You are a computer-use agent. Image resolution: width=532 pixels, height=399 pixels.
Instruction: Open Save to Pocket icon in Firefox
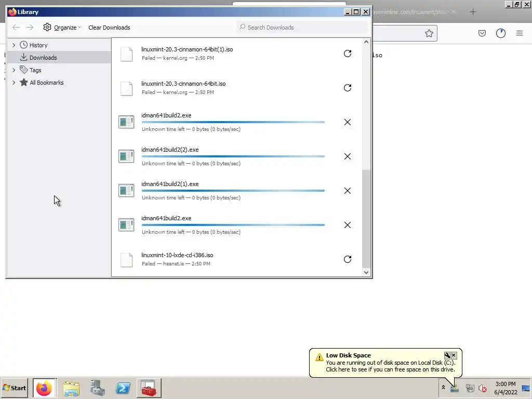(482, 33)
